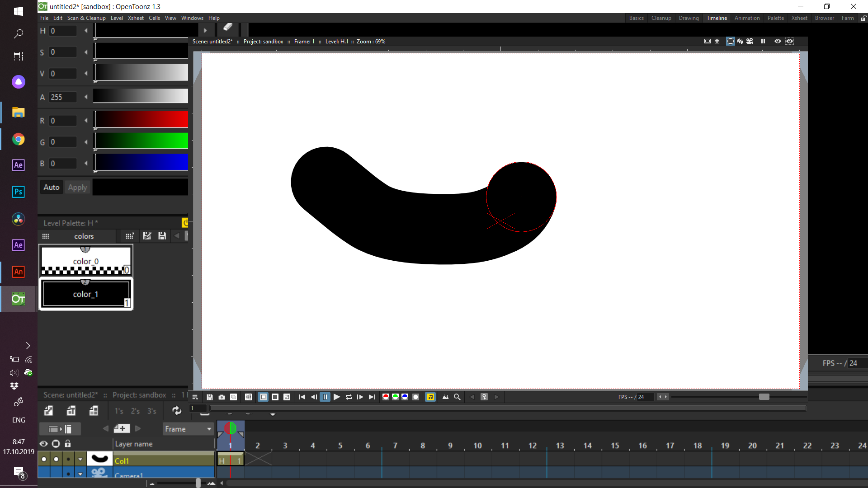Select the red channel view in playback toolbar
Screen dimensions: 868x488
pyautogui.click(x=386, y=397)
